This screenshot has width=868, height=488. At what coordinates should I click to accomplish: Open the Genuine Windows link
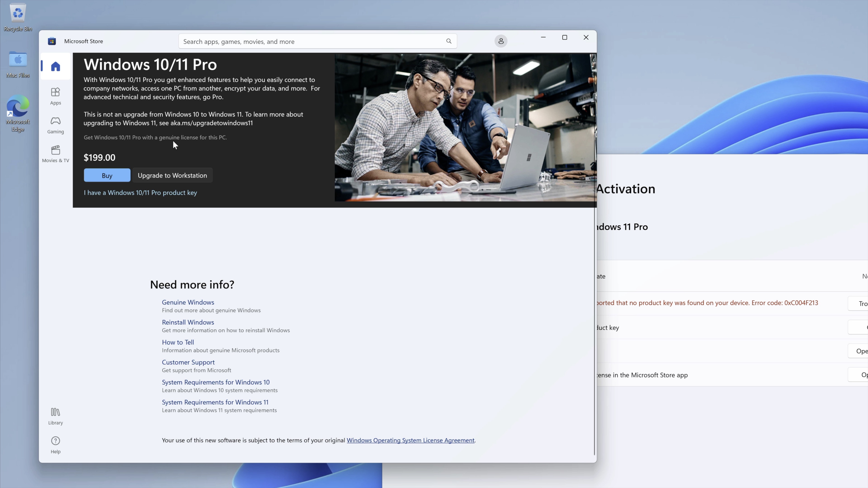[x=188, y=302]
